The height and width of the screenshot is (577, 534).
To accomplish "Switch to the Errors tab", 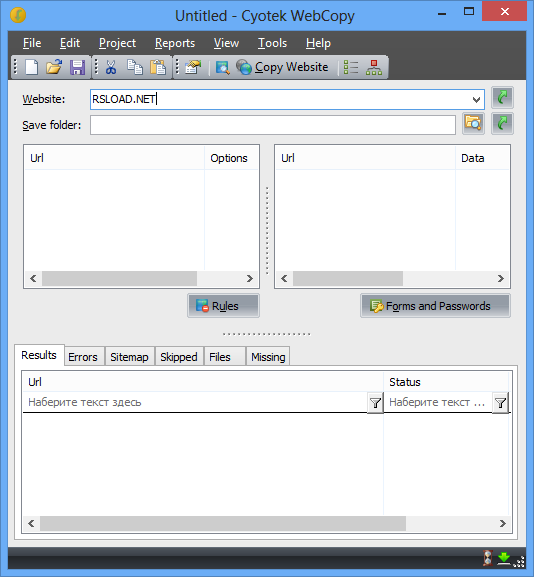I will point(83,357).
